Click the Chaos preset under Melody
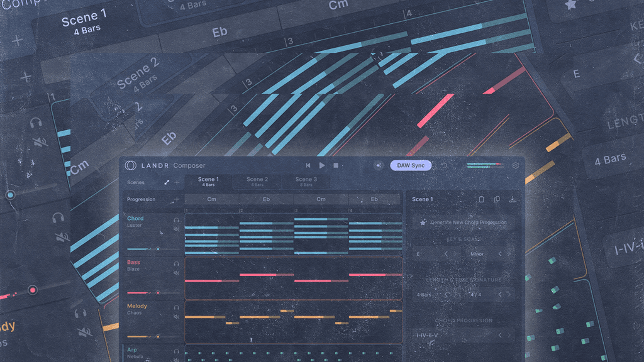 pyautogui.click(x=135, y=313)
